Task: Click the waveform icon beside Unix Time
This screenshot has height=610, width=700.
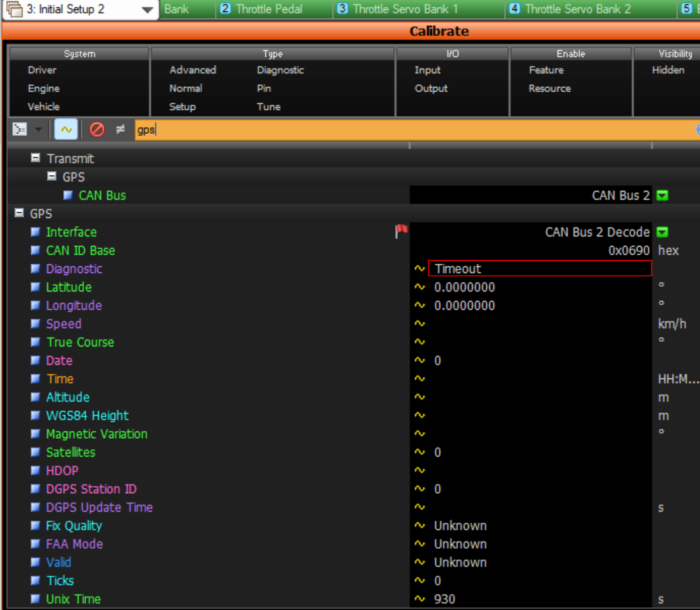Action: click(x=419, y=598)
